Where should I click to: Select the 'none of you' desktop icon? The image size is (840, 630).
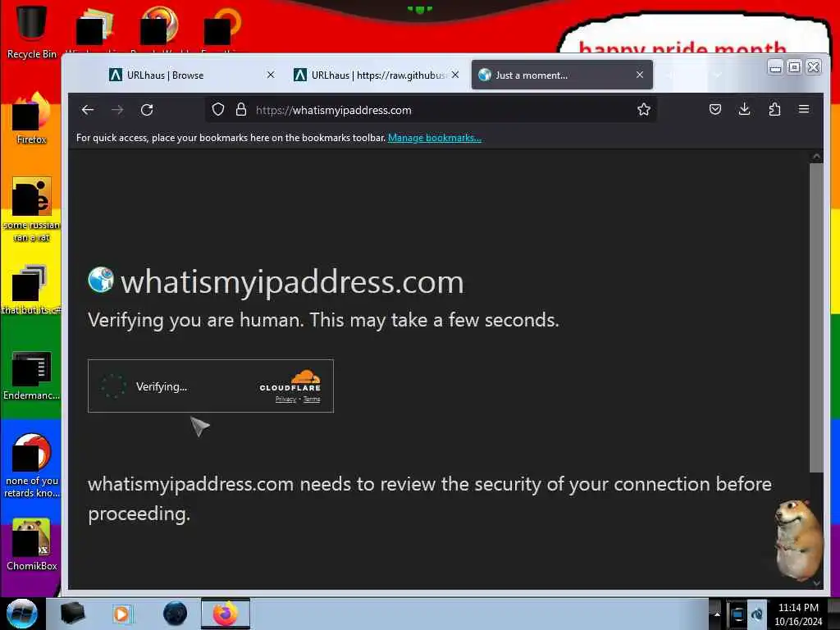(32, 465)
